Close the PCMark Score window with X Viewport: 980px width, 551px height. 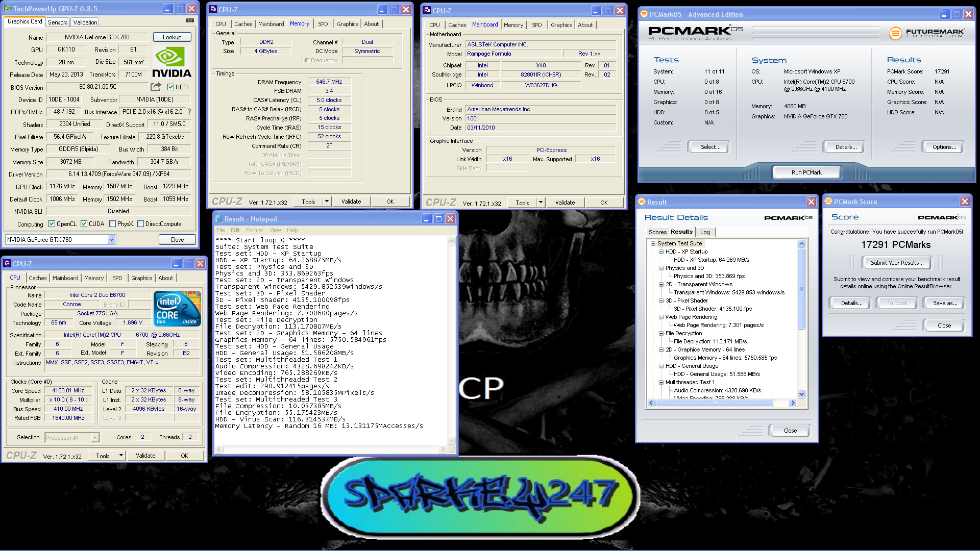point(965,202)
